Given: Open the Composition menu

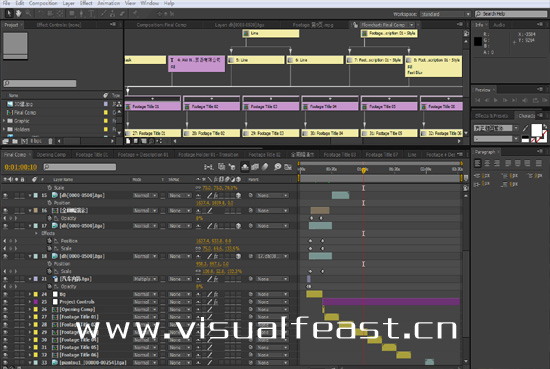Looking at the screenshot, I should point(43,3).
